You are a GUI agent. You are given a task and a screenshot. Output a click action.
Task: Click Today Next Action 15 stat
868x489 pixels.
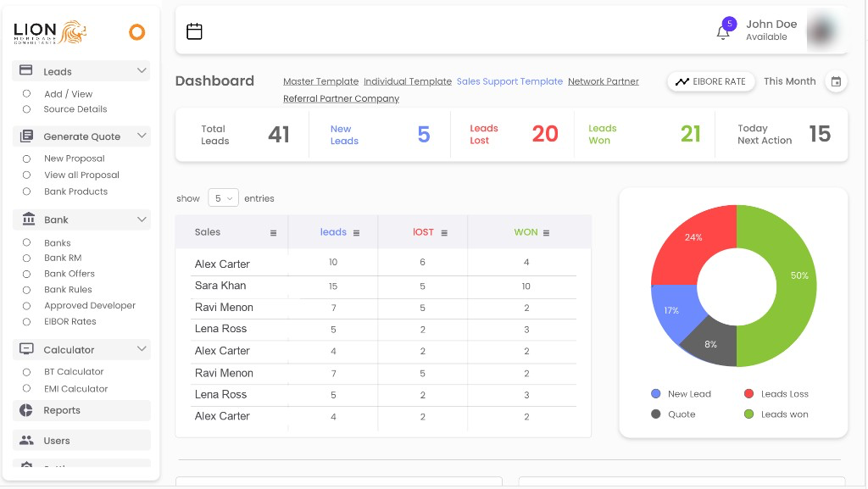(x=782, y=135)
